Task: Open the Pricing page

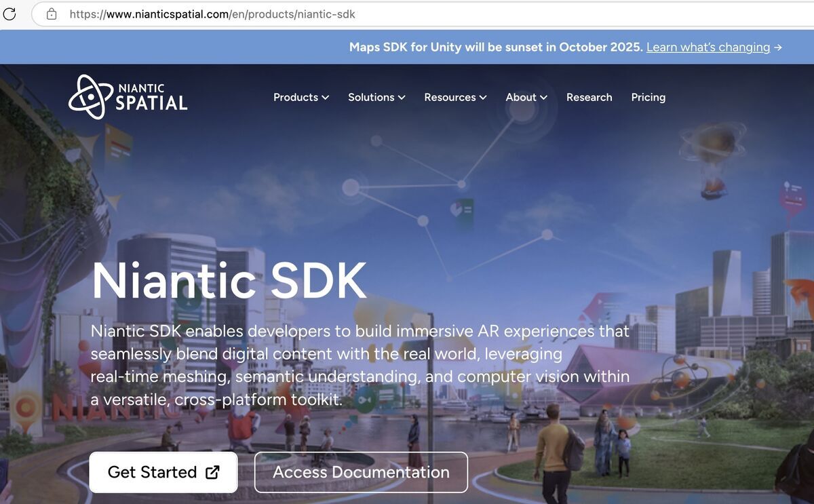Action: coord(648,97)
